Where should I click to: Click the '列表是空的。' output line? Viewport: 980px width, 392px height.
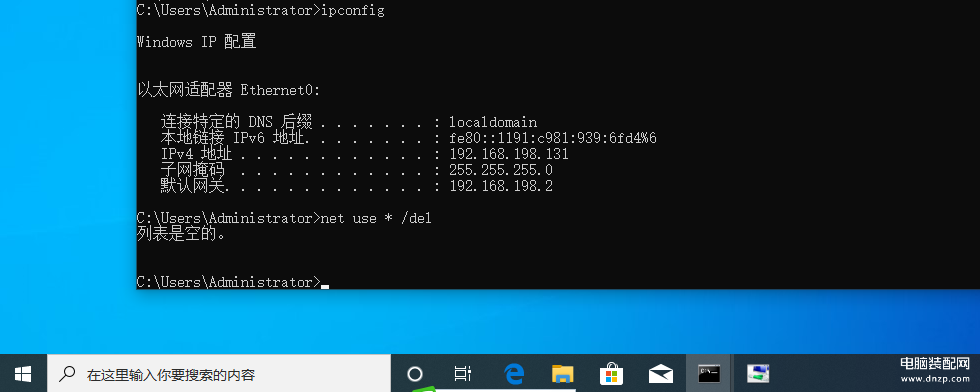pos(181,234)
